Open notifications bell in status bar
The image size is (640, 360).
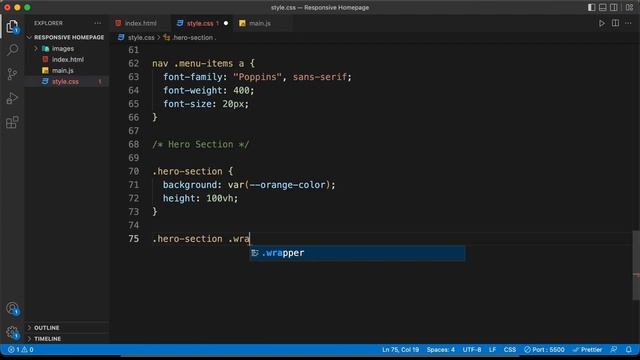click(x=629, y=350)
